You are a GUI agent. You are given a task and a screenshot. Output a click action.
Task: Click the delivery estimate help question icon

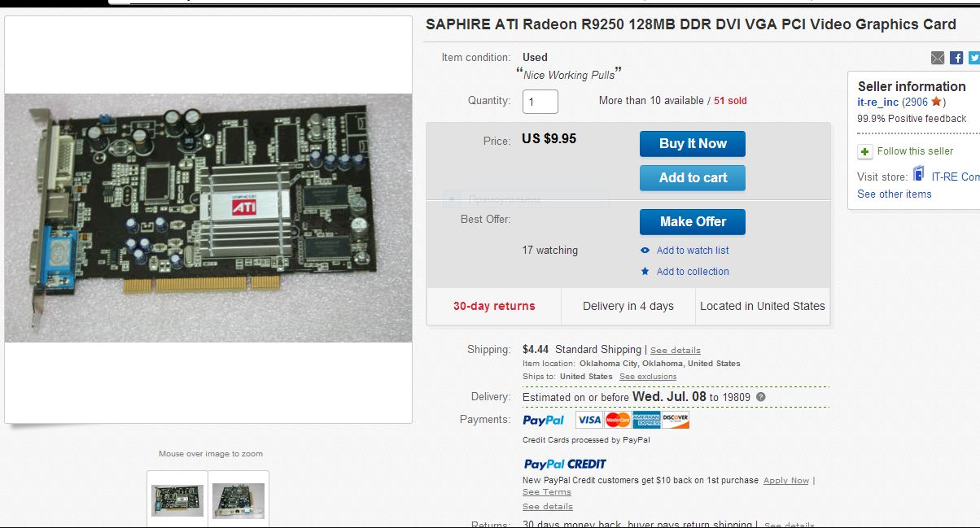tap(760, 397)
